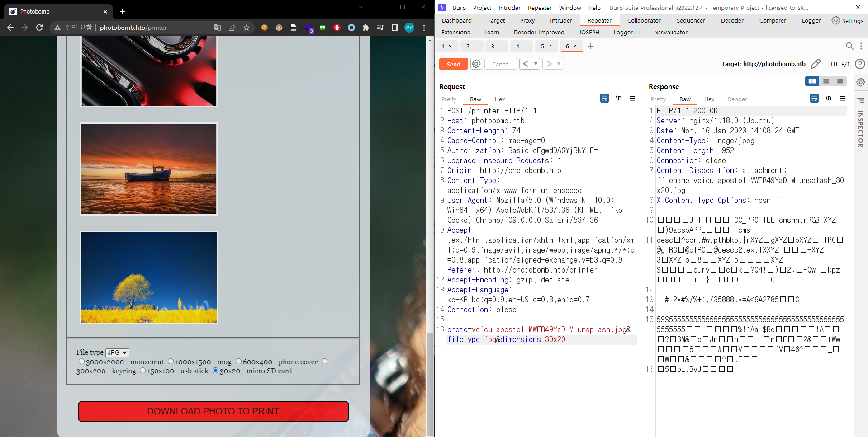The height and width of the screenshot is (437, 868).
Task: Click the translate page icon in address bar
Action: point(218,28)
